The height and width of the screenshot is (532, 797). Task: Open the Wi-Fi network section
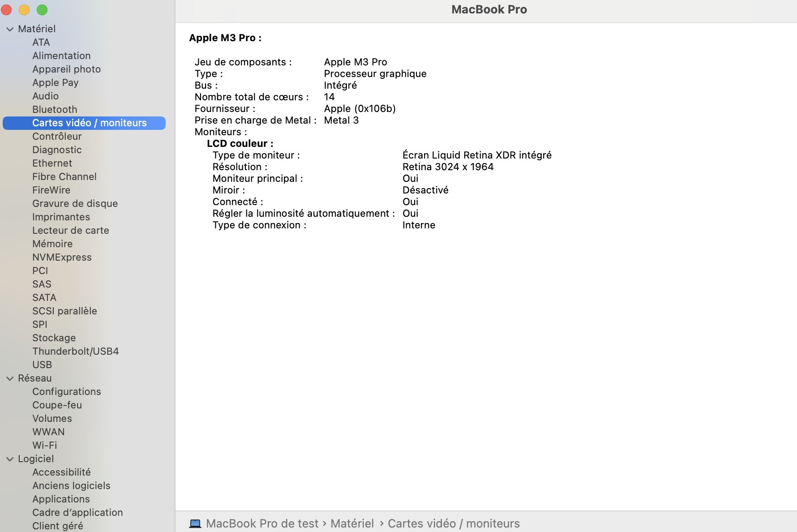44,445
